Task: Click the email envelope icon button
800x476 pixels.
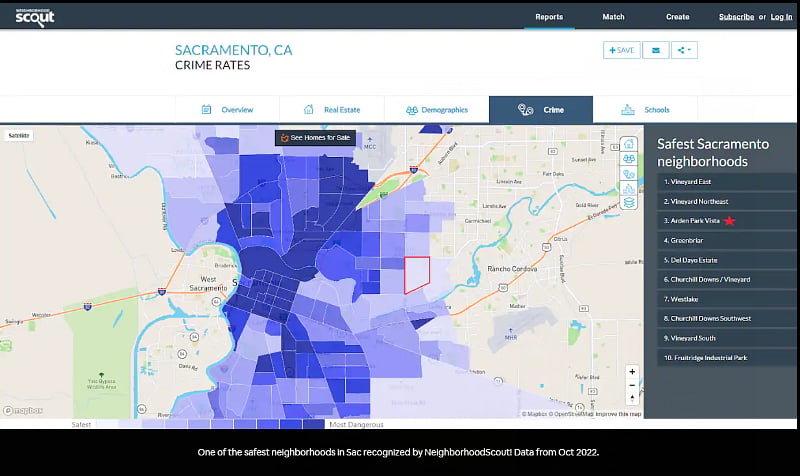Action: [656, 50]
